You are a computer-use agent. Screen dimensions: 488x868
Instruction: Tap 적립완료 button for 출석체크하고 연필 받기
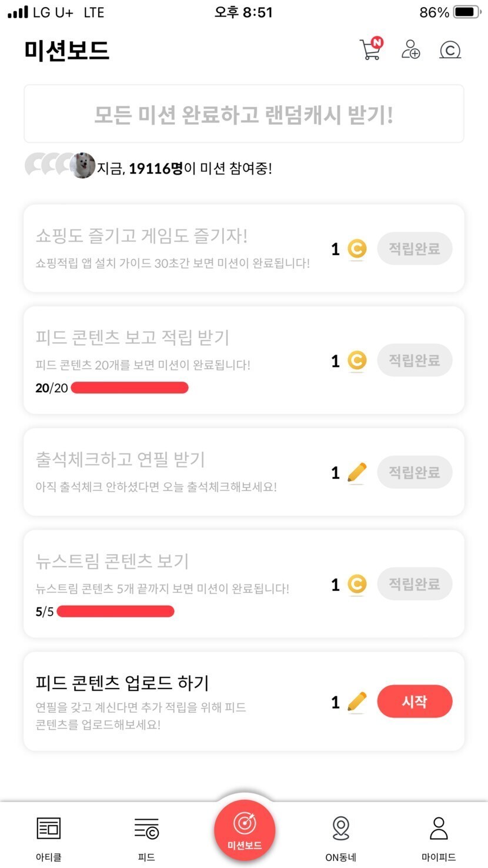(415, 472)
